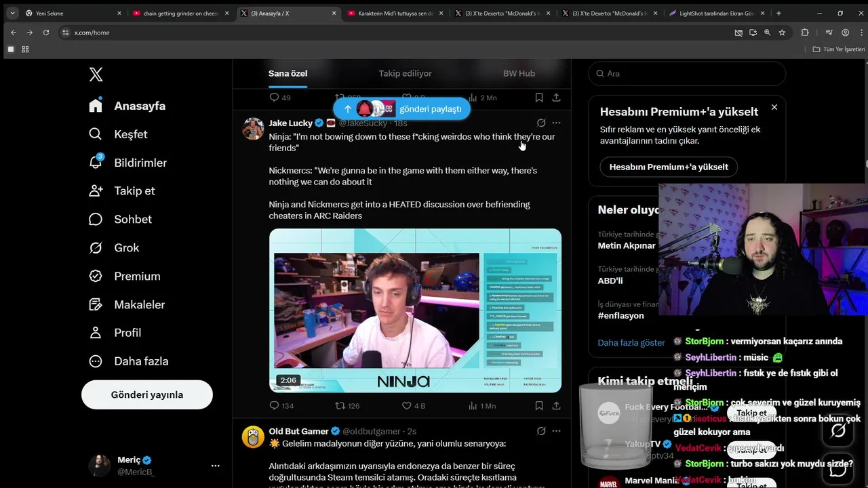
Task: Switch to the Yeni Sekme browser tab
Action: (74, 13)
